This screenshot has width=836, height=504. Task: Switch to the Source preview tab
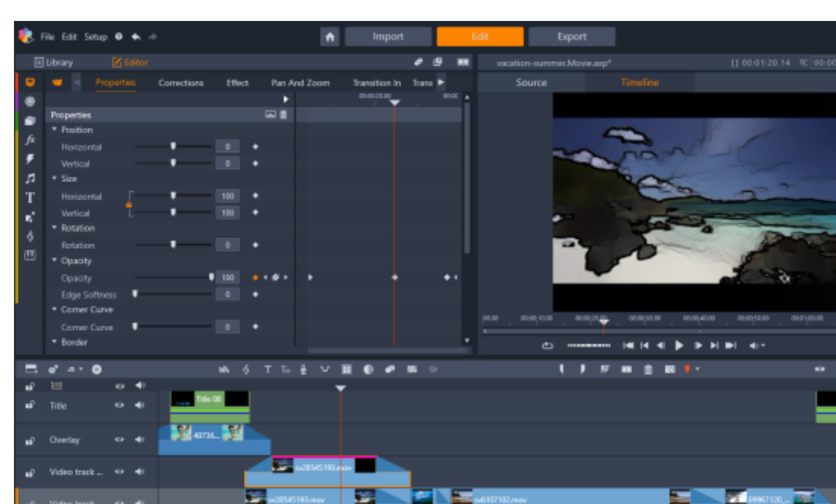click(x=531, y=83)
